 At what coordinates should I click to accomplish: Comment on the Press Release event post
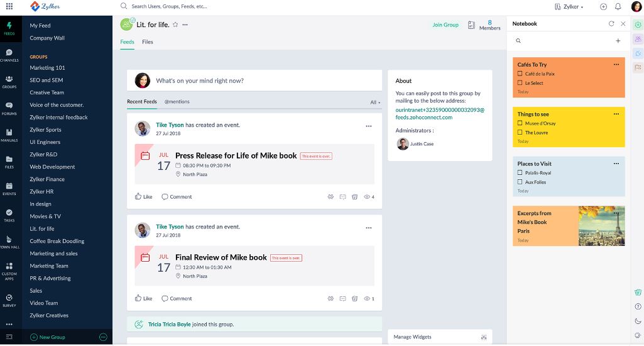point(177,197)
